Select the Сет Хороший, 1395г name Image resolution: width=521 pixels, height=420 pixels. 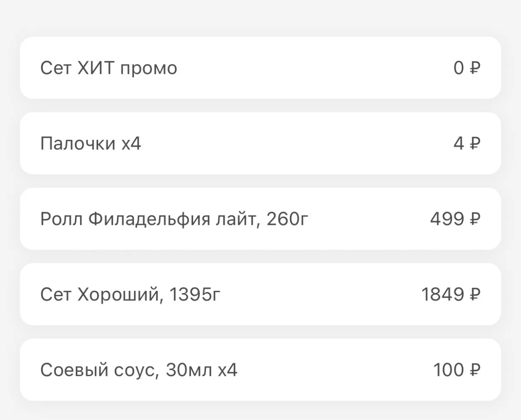click(x=130, y=295)
